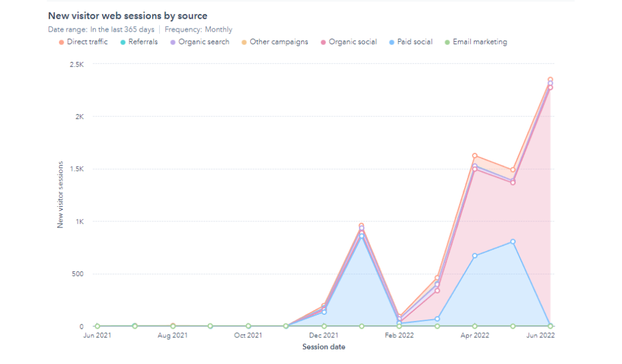Viewport: 622px width, 364px height.
Task: Click the zero-value marker at Aug 2021
Action: click(x=173, y=326)
